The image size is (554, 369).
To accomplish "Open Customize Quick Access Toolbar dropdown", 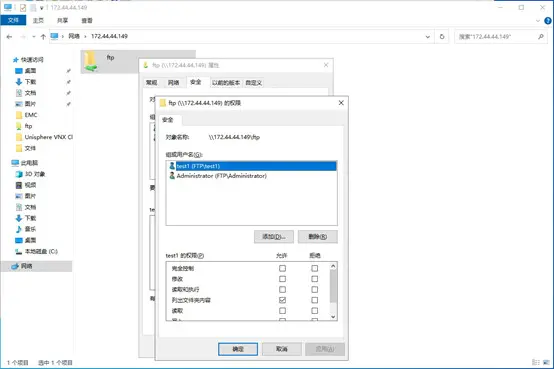I will click(42, 8).
